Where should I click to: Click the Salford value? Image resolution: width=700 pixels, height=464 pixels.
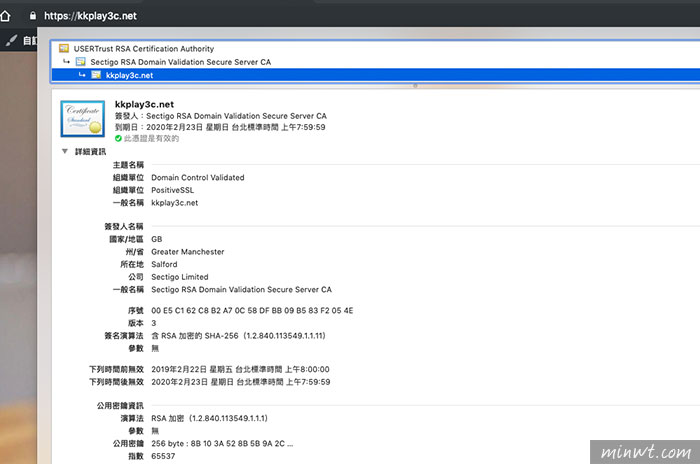coord(164,264)
